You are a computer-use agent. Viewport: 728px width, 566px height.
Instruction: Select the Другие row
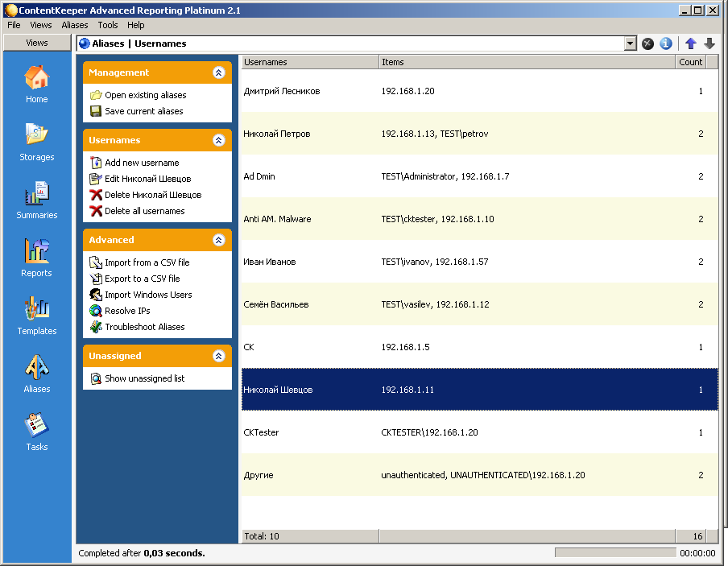(x=480, y=476)
